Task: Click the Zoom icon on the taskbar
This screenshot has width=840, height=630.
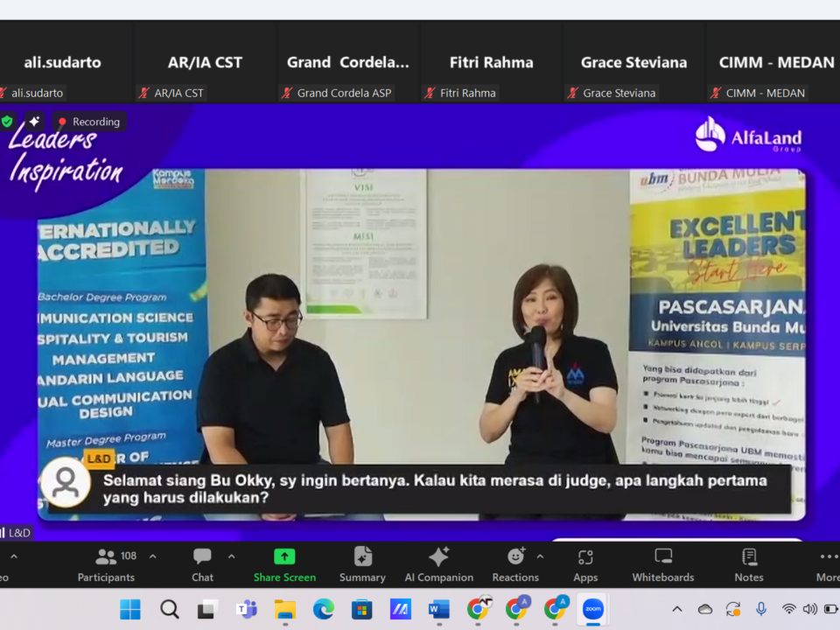Action: (x=593, y=609)
